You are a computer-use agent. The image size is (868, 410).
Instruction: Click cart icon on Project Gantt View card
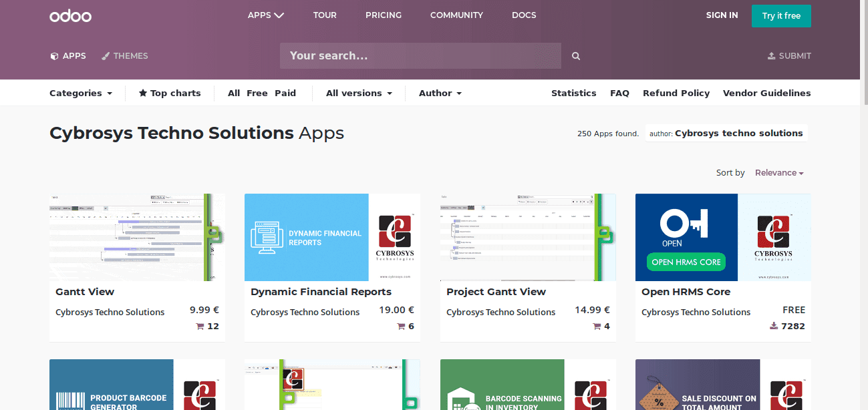click(x=597, y=327)
